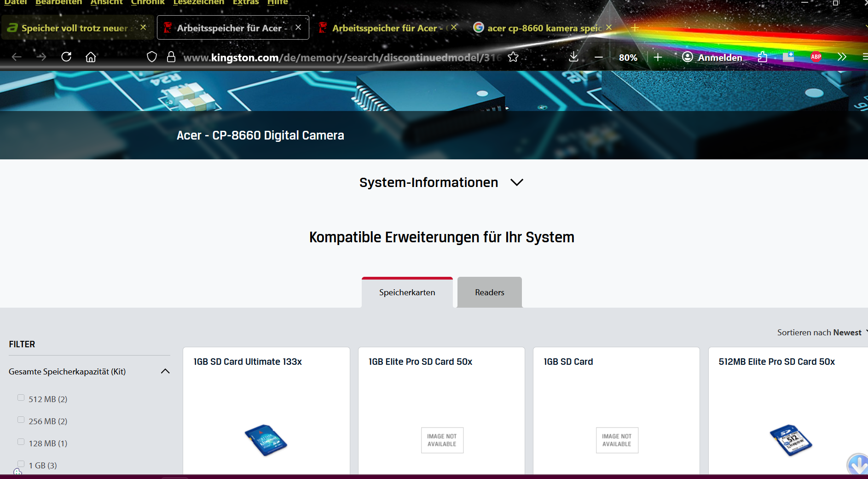Click 1GB Elite Pro image-not-available placeholder
Image resolution: width=868 pixels, height=479 pixels.
(x=442, y=440)
